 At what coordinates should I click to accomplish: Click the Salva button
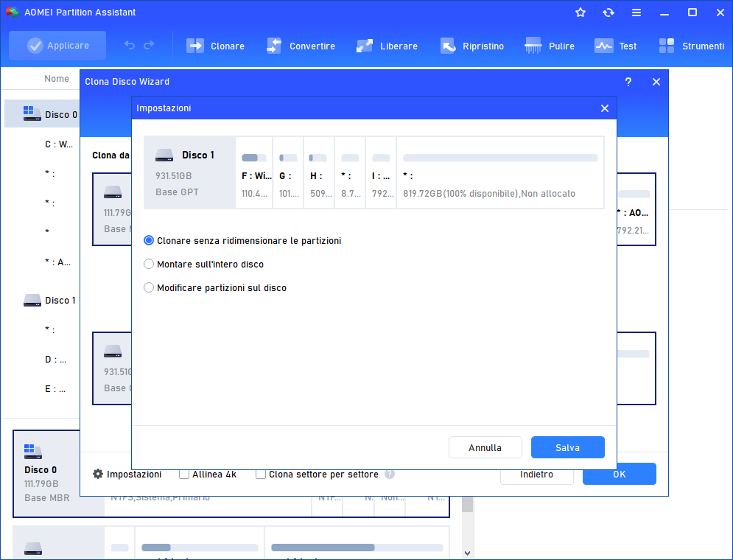567,447
